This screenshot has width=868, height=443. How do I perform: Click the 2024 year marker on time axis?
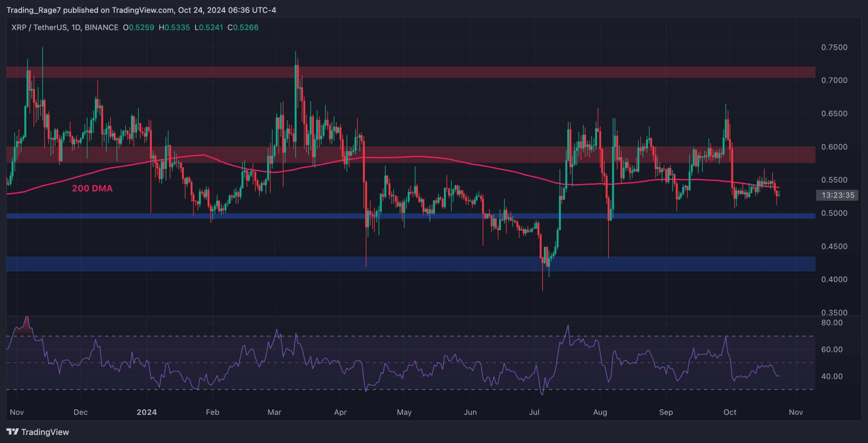tap(146, 412)
